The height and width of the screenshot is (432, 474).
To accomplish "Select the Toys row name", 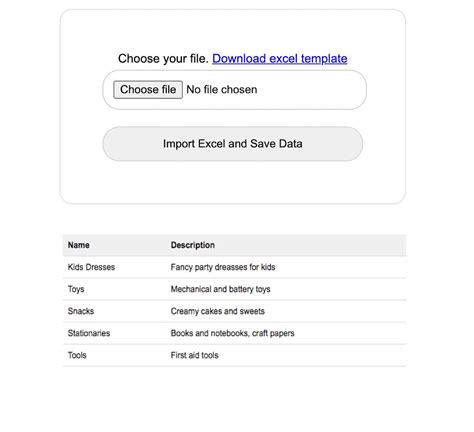I will [x=76, y=289].
